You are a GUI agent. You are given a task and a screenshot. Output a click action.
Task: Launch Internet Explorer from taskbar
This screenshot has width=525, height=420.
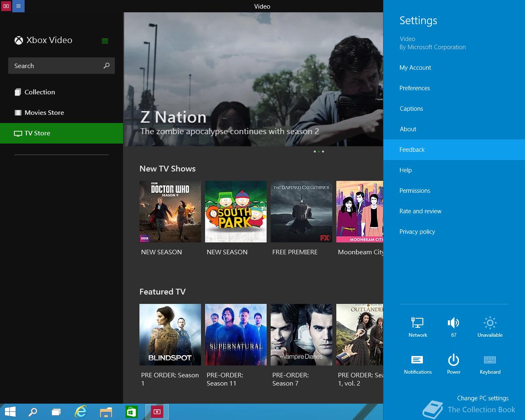pos(81,412)
